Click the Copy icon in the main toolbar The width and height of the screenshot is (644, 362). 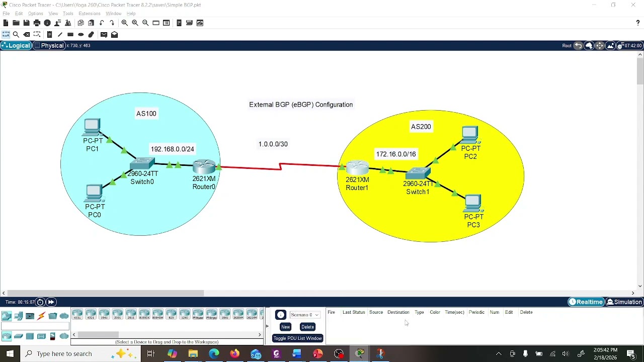pyautogui.click(x=80, y=23)
